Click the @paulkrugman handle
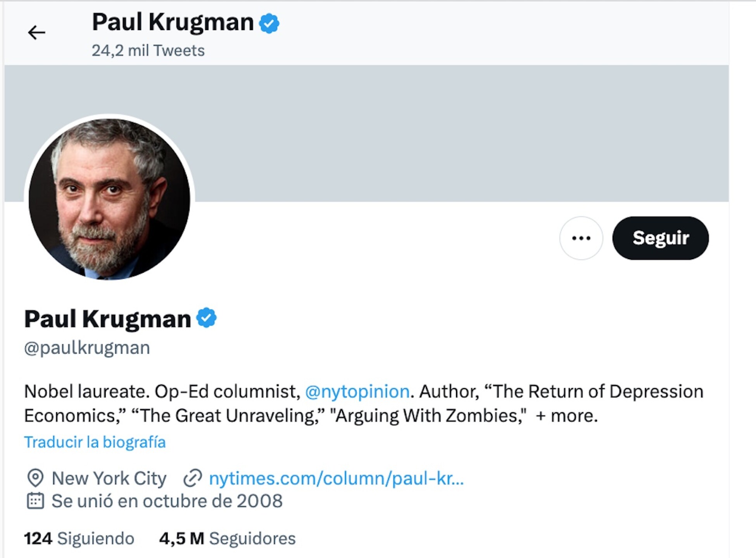The height and width of the screenshot is (558, 756). pyautogui.click(x=87, y=348)
